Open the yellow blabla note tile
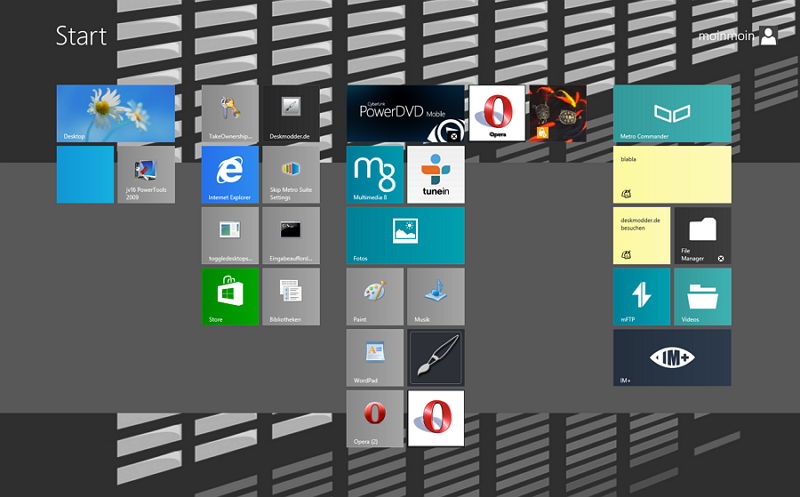Viewport: 800px width, 497px height. 672,175
